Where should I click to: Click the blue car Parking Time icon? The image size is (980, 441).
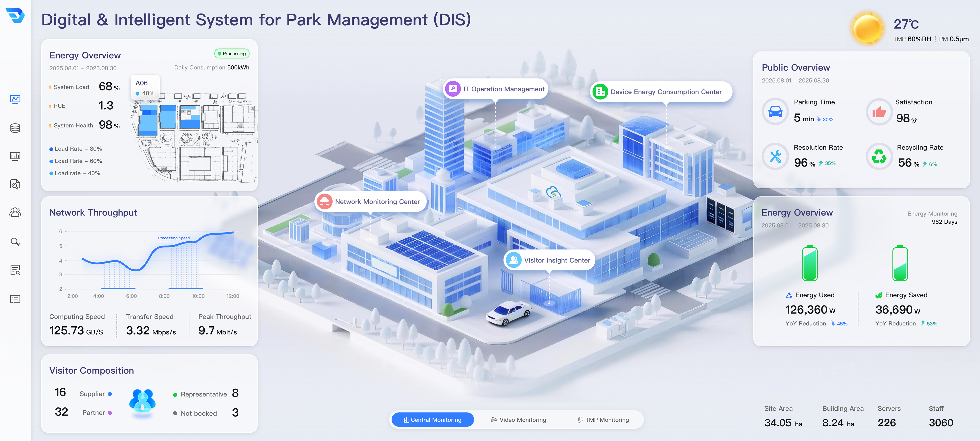click(775, 111)
